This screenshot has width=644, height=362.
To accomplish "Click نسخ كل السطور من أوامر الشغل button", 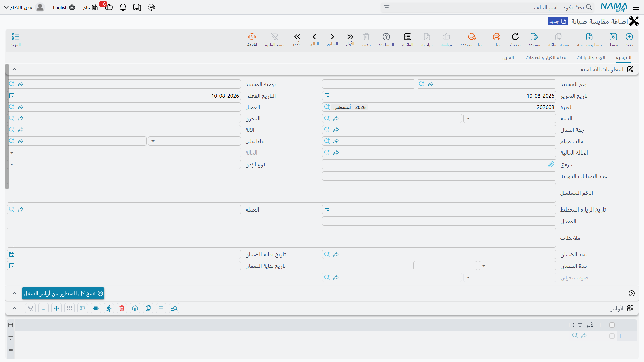I will click(x=63, y=293).
